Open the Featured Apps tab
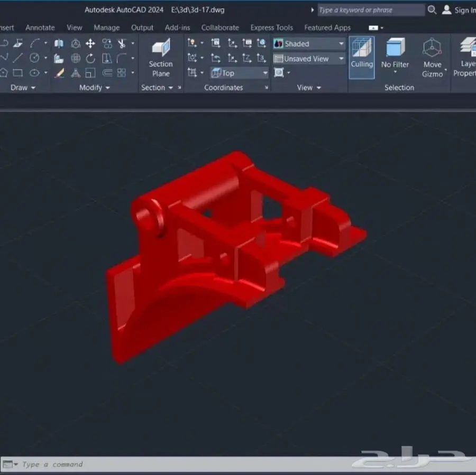The image size is (476, 475). click(327, 27)
